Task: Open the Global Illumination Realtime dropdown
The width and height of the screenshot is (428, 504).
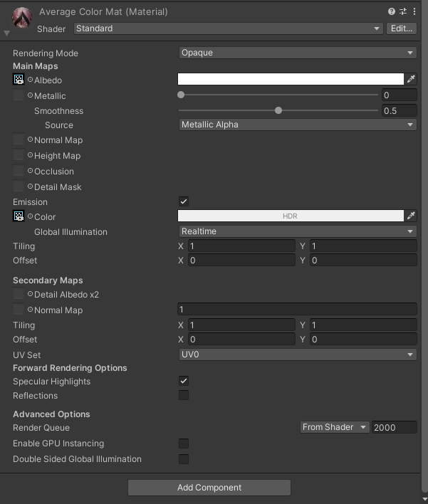Action: click(x=297, y=231)
